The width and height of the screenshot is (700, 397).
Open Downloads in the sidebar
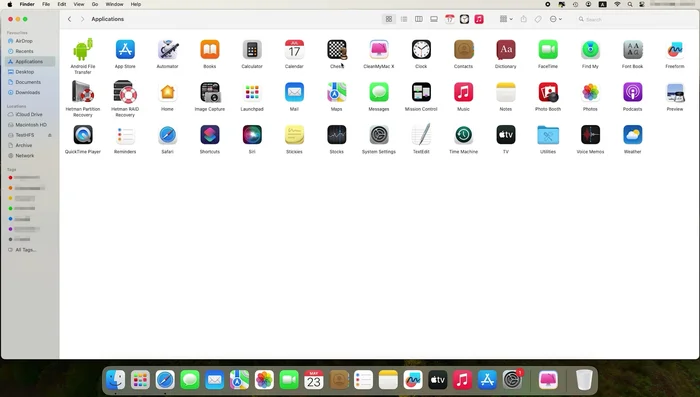[29, 92]
